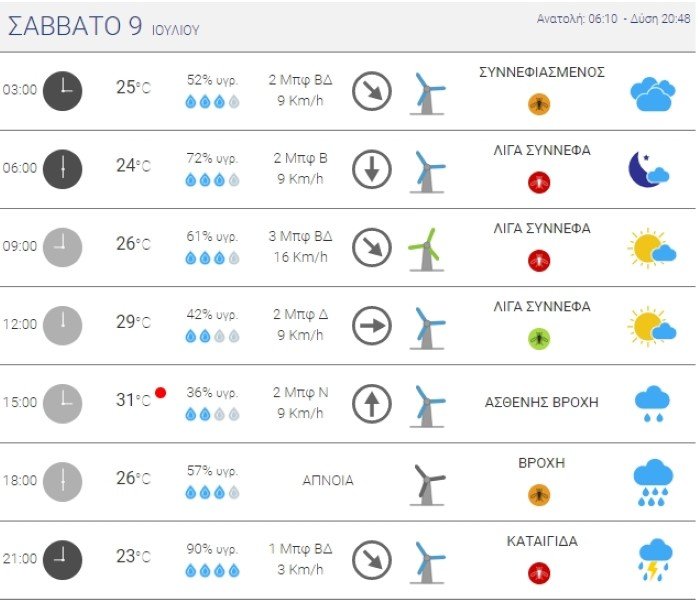
Task: Click the heavy rain cloud icon at 18:00
Action: tap(653, 483)
